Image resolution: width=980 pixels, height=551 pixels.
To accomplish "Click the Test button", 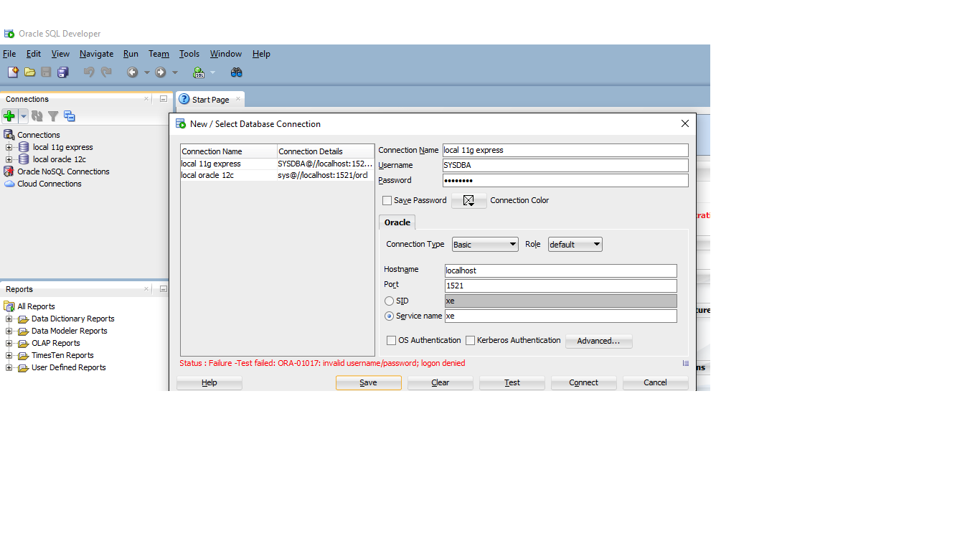I will [x=512, y=383].
